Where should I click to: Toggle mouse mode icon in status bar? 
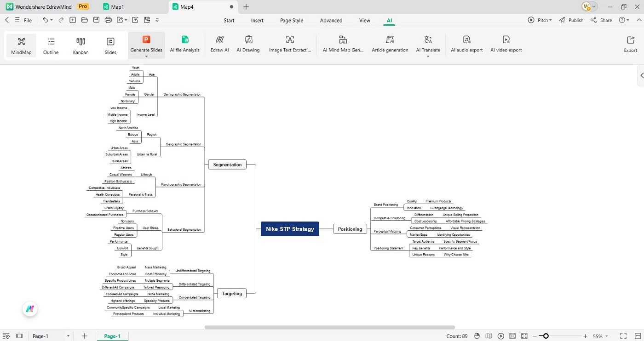click(477, 336)
